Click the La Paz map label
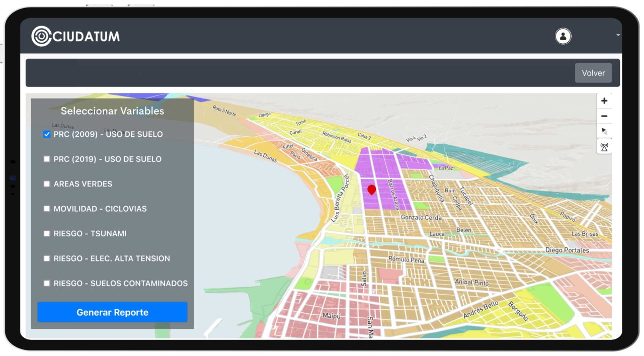644x356 pixels. [x=446, y=168]
